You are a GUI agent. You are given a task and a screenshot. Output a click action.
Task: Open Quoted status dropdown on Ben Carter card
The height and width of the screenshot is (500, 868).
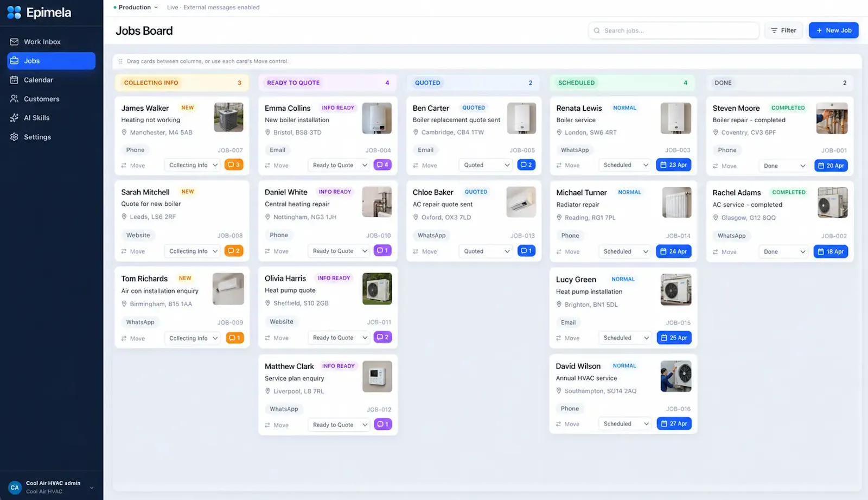[486, 165]
